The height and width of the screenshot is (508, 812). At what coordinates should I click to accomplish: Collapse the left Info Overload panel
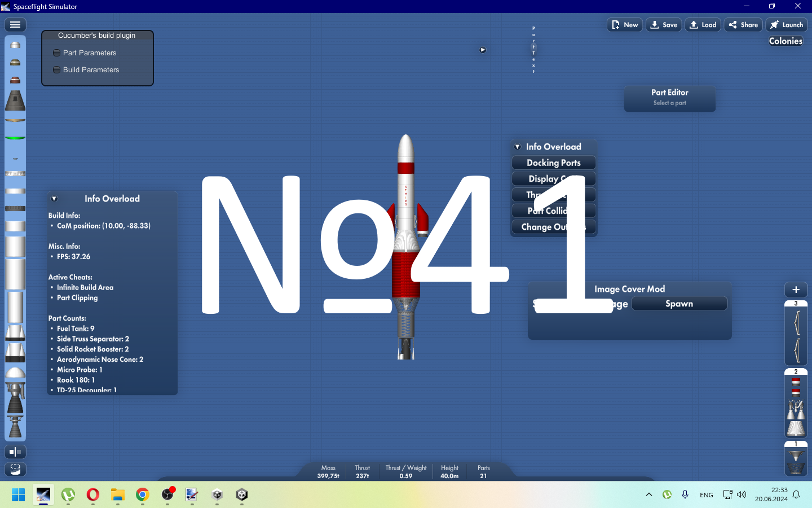click(x=54, y=199)
